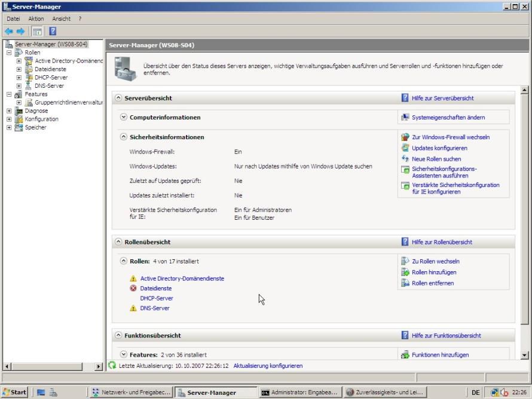Click the warning icon beside DNS-Server
This screenshot has width=532, height=399.
click(133, 308)
